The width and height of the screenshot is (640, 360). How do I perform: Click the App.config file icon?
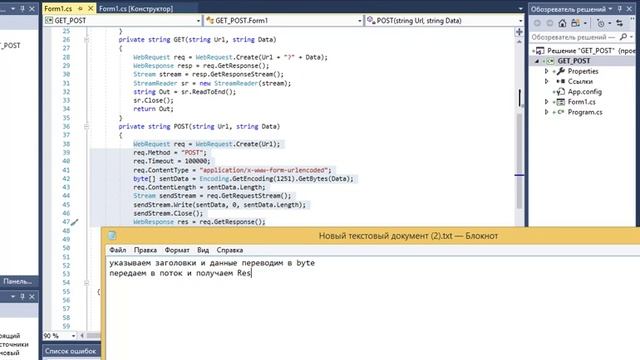tap(561, 91)
